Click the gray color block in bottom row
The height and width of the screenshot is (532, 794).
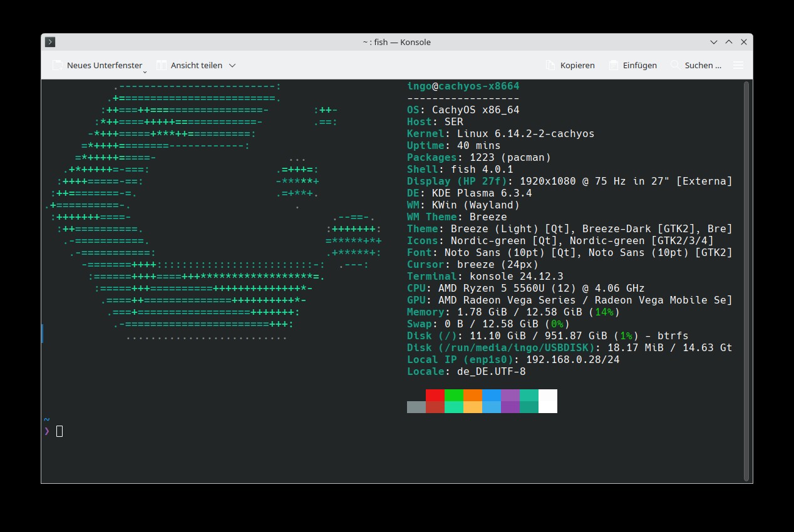point(416,407)
